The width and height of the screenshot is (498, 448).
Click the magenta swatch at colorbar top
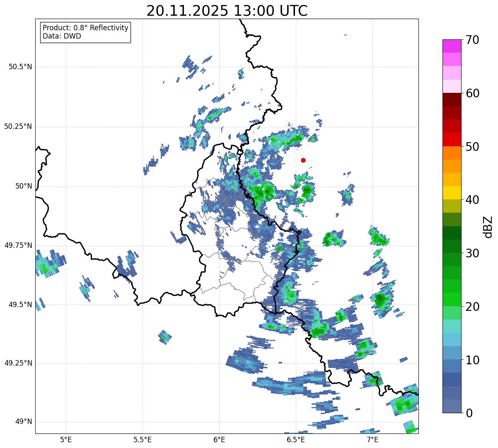(x=452, y=46)
